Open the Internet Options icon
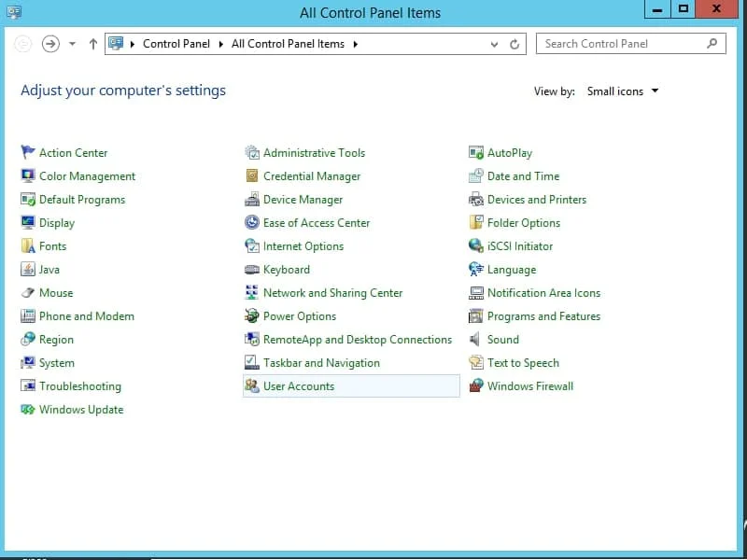 [251, 245]
